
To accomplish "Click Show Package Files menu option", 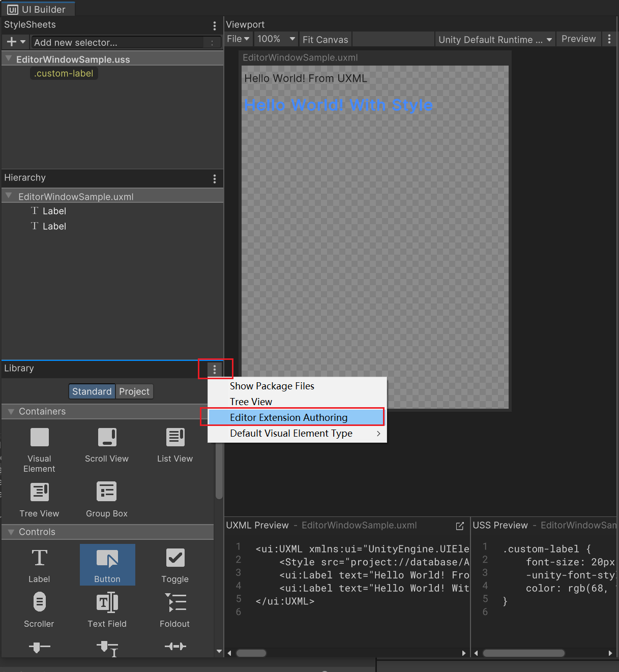I will [272, 386].
